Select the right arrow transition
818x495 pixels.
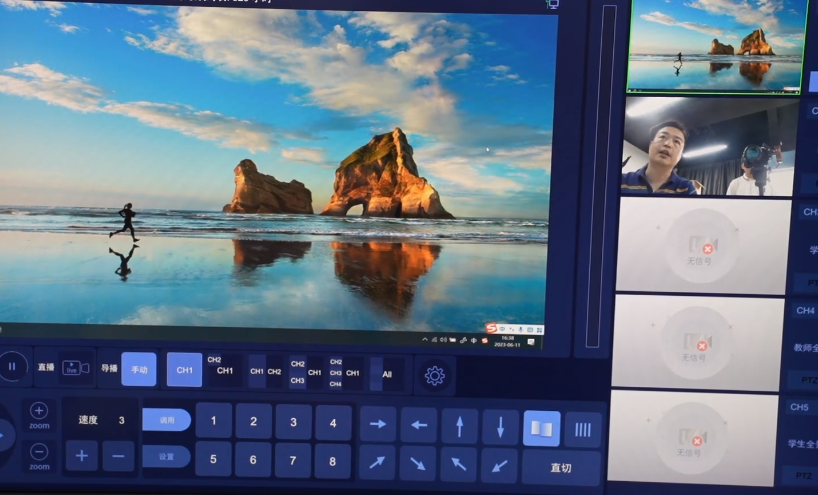click(378, 425)
